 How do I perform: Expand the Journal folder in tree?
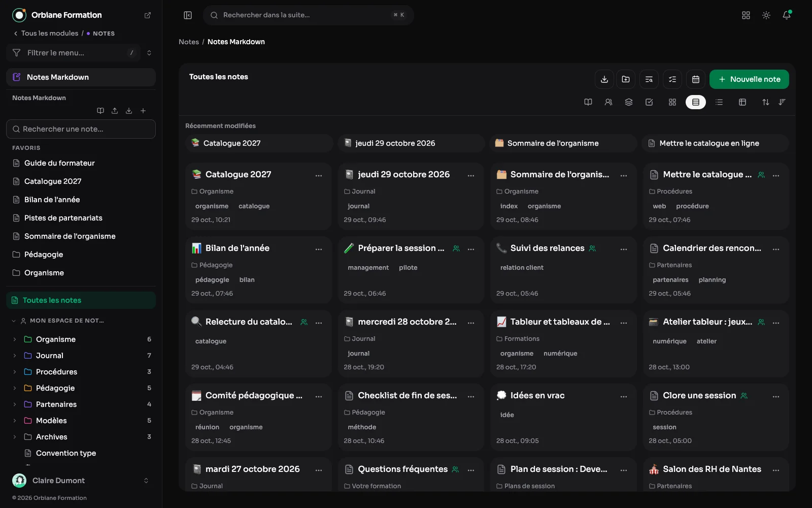coord(15,356)
